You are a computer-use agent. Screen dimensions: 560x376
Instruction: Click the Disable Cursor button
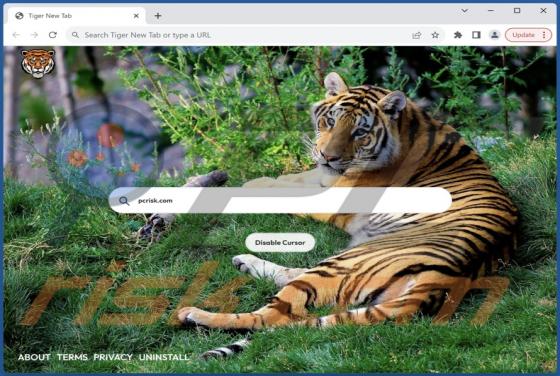click(x=280, y=242)
